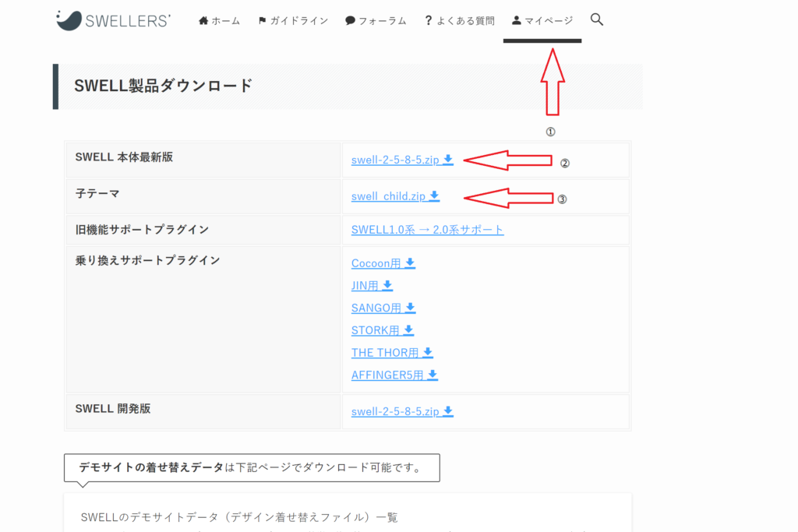798x532 pixels.
Task: Download the AFFINGER5用 support plugin
Action: tap(394, 375)
